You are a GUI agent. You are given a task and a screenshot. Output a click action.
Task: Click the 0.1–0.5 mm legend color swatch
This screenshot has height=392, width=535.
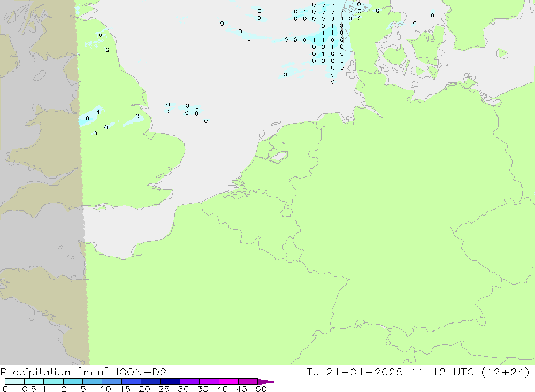14,381
